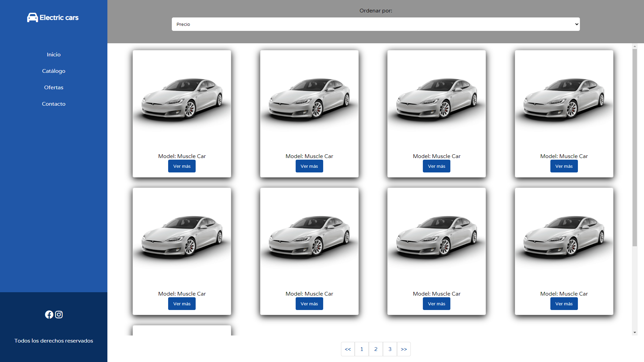Click 'Todos los derechos reservados' footer text
The height and width of the screenshot is (362, 644).
[x=54, y=341]
